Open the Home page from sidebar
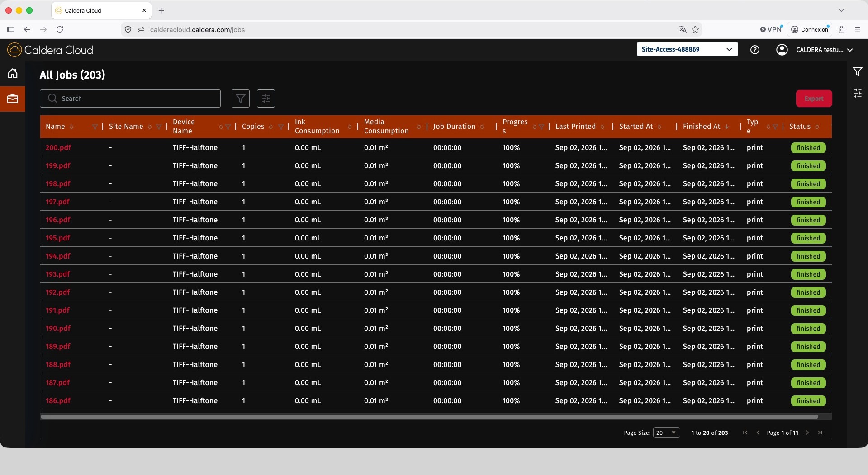This screenshot has width=868, height=475. [13, 73]
